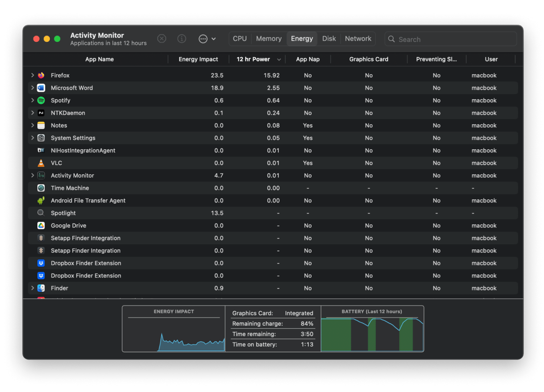This screenshot has width=544, height=392.
Task: Click the green full-screen window button
Action: click(58, 39)
